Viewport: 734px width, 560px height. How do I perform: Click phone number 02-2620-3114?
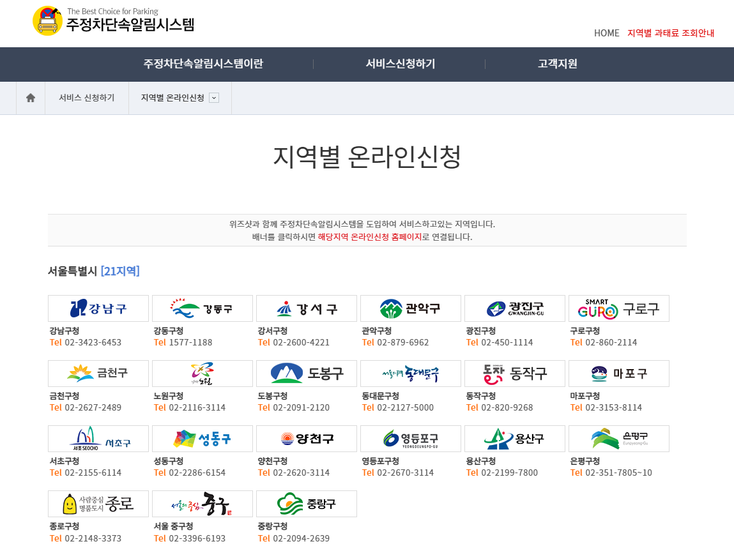(x=301, y=473)
